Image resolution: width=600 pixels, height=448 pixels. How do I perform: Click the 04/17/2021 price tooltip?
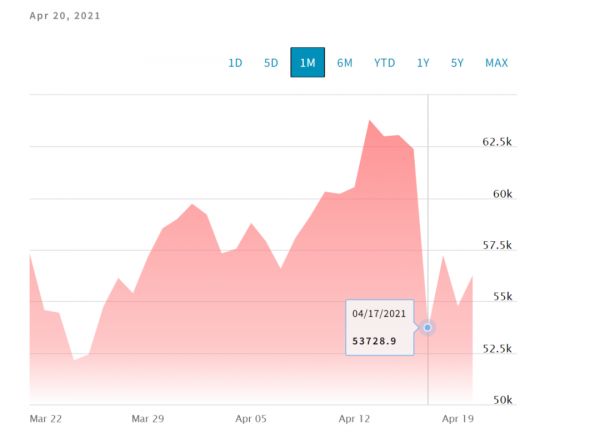pyautogui.click(x=381, y=327)
